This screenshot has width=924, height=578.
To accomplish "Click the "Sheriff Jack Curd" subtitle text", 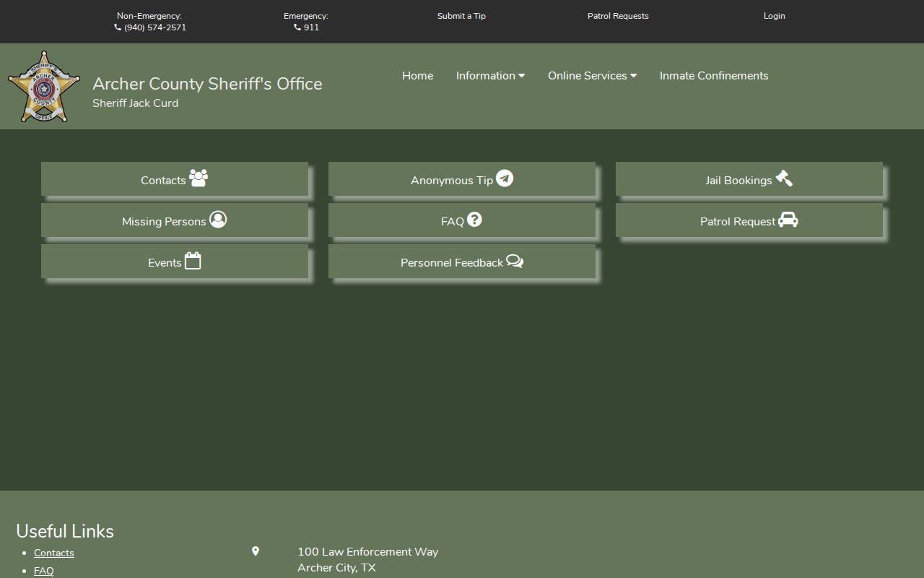I will point(135,103).
